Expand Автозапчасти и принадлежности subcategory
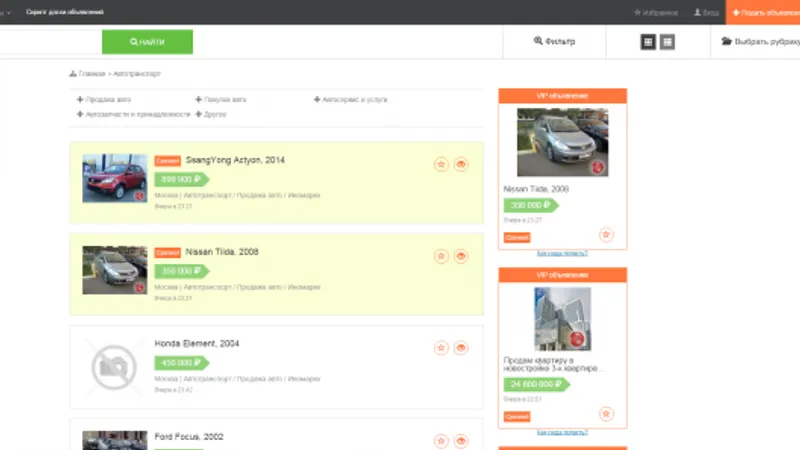 tap(134, 114)
